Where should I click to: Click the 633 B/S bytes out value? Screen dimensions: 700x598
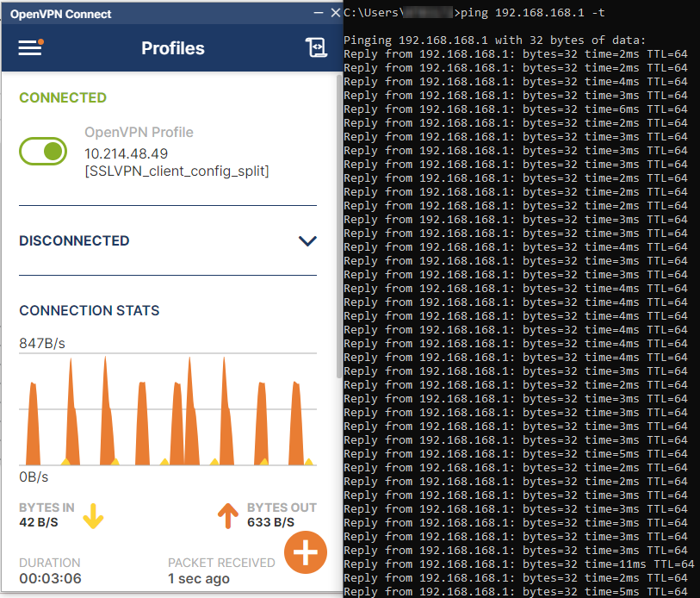(x=270, y=522)
